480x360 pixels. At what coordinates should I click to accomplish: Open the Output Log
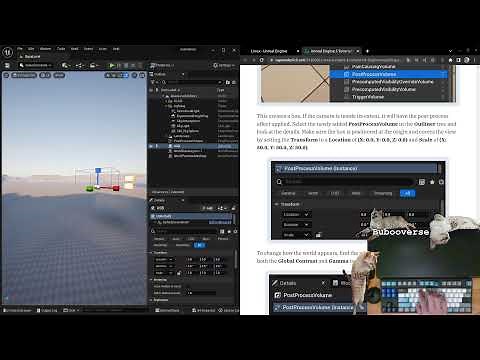(x=47, y=310)
